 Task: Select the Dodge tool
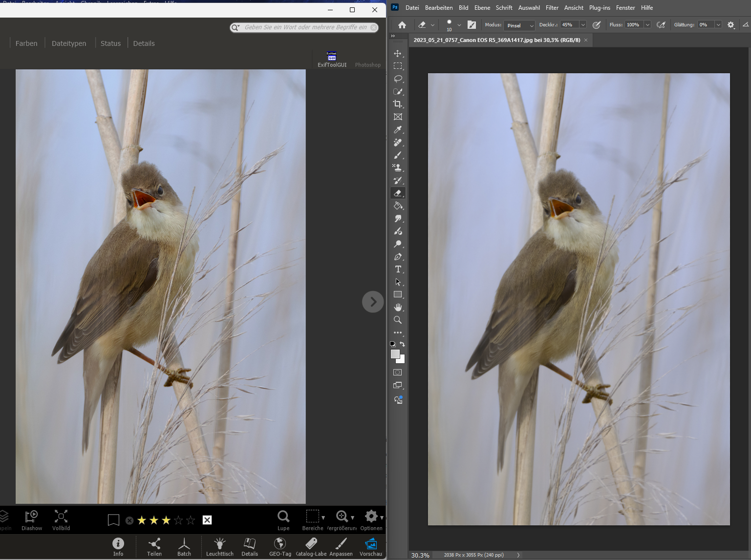398,244
